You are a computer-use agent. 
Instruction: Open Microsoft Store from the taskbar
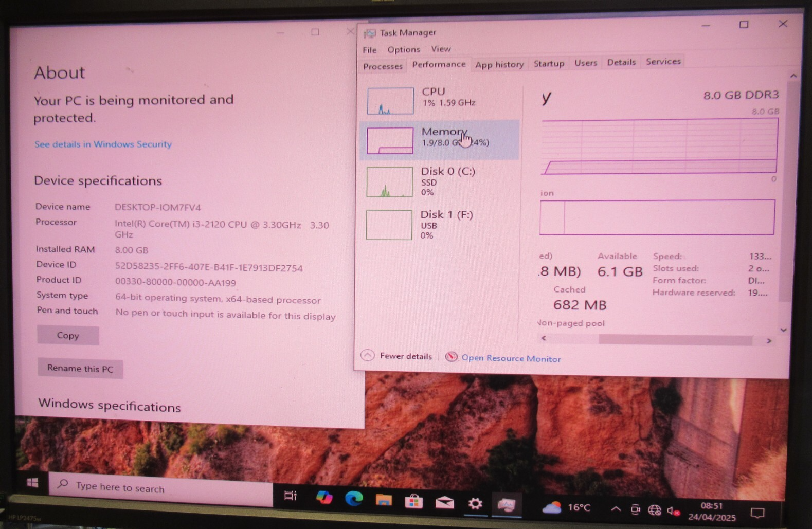coord(413,501)
